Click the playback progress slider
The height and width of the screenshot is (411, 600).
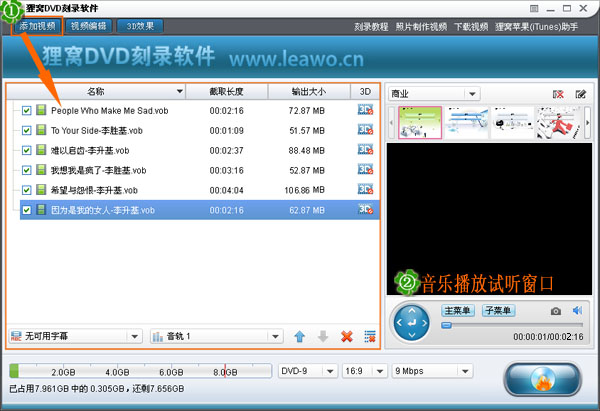click(512, 325)
